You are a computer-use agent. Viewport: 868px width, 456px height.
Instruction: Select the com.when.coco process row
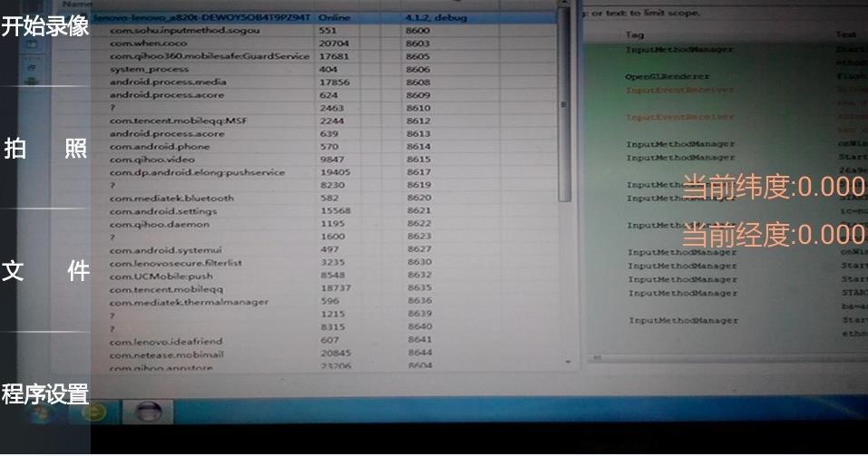324,44
